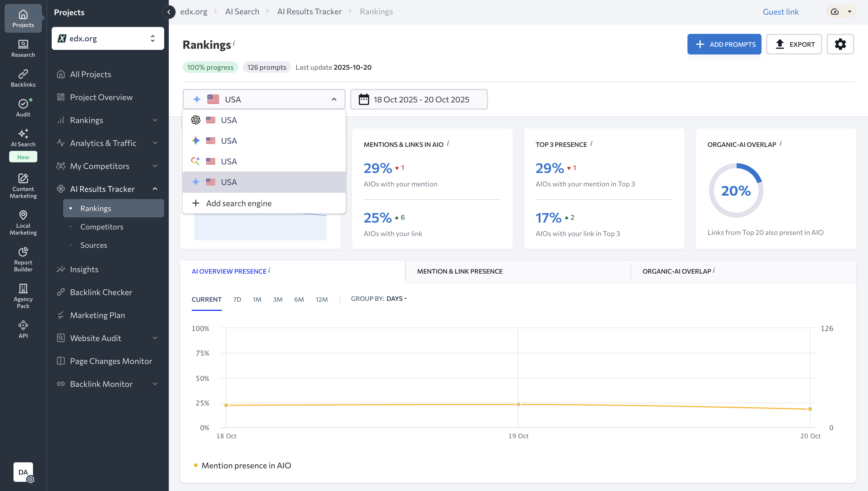This screenshot has width=868, height=491.
Task: Collapse the sidebar with the arrow button
Action: [169, 12]
